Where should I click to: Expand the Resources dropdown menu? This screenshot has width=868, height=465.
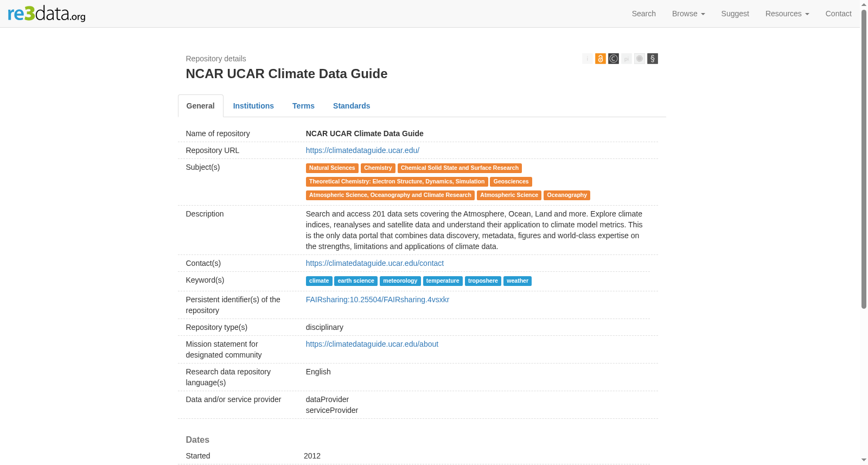coord(787,14)
